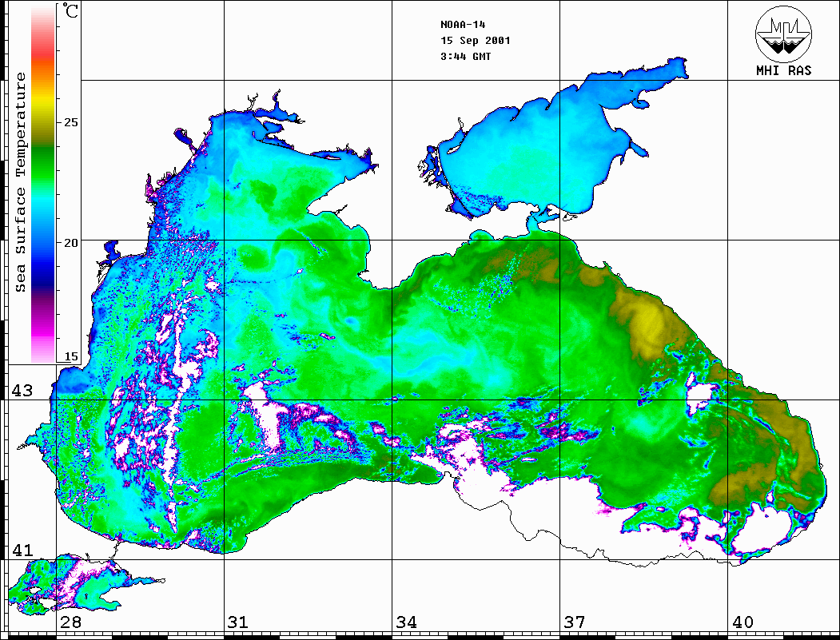Screen dimensions: 840x640
Task: Click the 'NOAA-14' satellite label
Action: point(463,25)
